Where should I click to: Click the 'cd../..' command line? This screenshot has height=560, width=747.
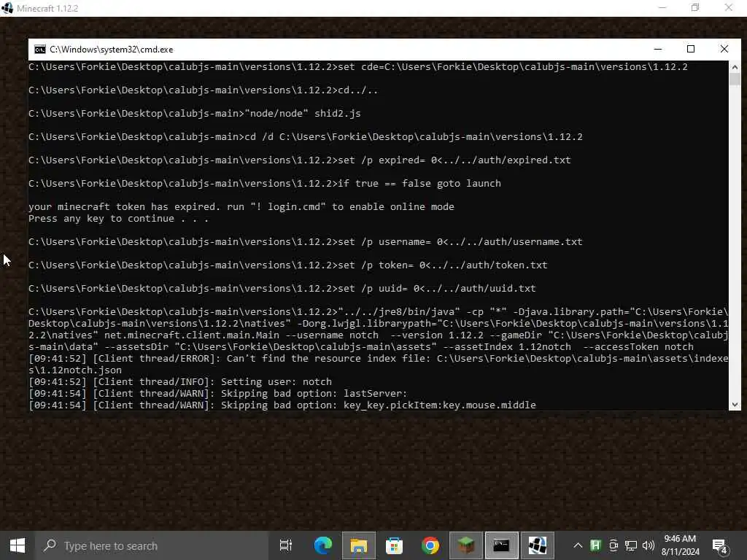pyautogui.click(x=203, y=90)
